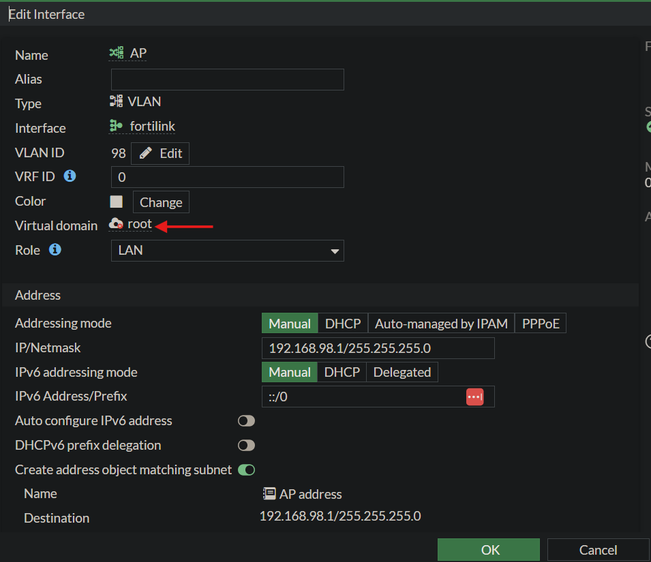
Task: Select Auto-managed by IPAM addressing mode
Action: 441,323
